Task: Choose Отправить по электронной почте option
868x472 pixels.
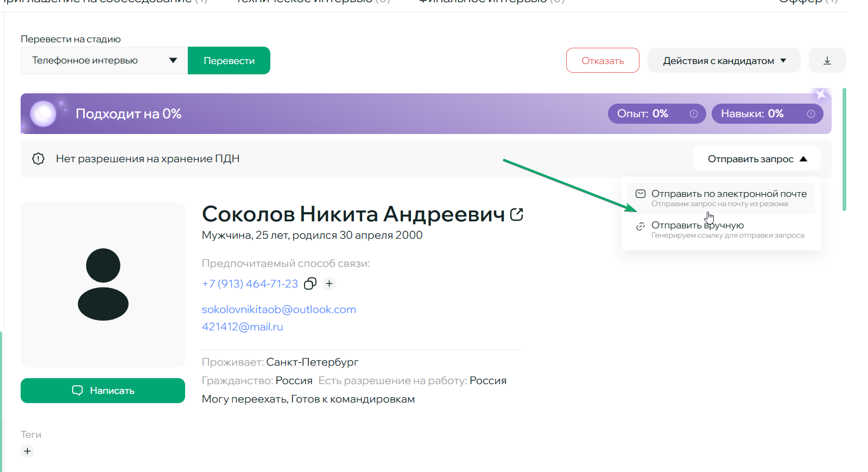Action: (x=721, y=198)
